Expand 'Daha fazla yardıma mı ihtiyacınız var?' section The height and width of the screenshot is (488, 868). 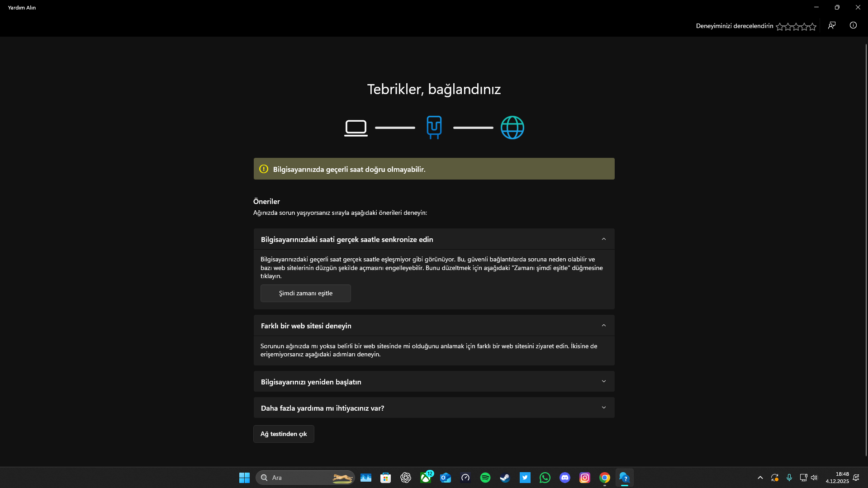pyautogui.click(x=604, y=407)
